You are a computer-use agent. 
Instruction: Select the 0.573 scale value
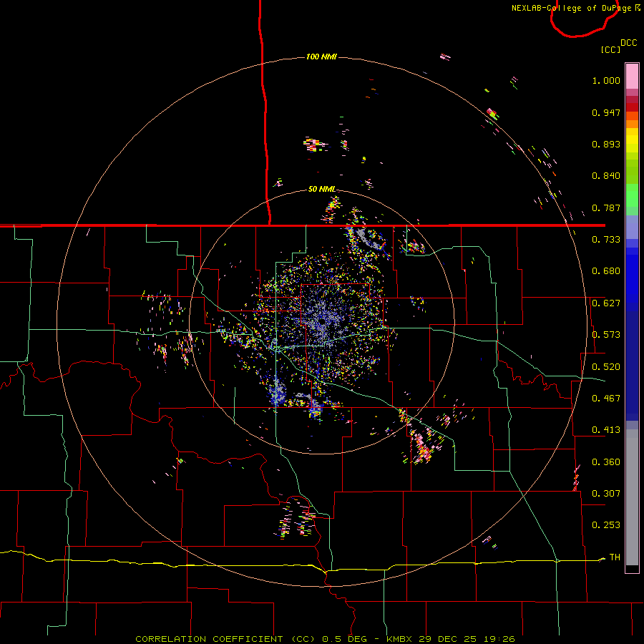coord(606,335)
